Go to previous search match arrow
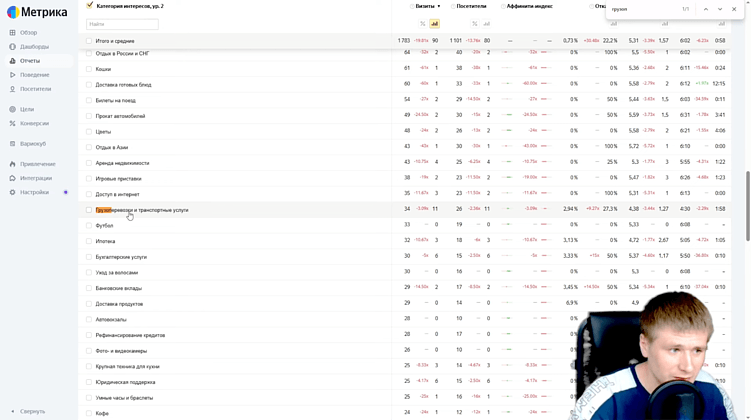751x420 pixels. pos(705,9)
